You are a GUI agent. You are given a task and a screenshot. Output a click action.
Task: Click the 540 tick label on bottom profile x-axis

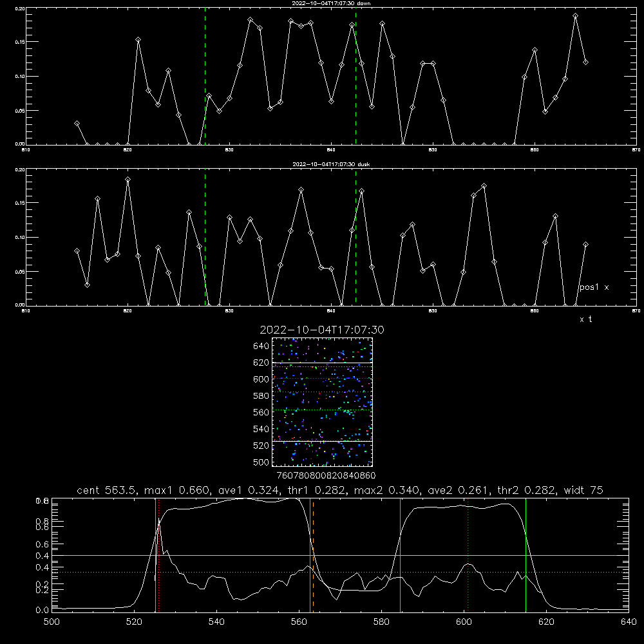pos(216,622)
